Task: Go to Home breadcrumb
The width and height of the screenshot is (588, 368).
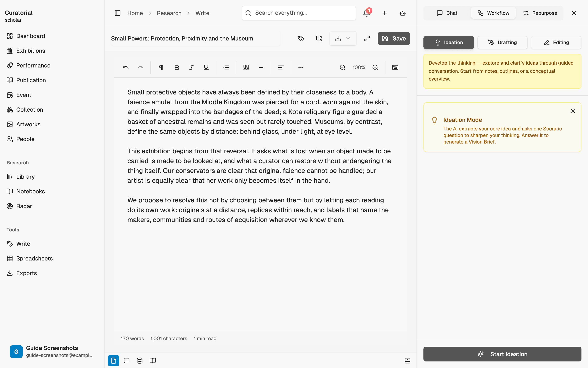Action: pos(135,13)
